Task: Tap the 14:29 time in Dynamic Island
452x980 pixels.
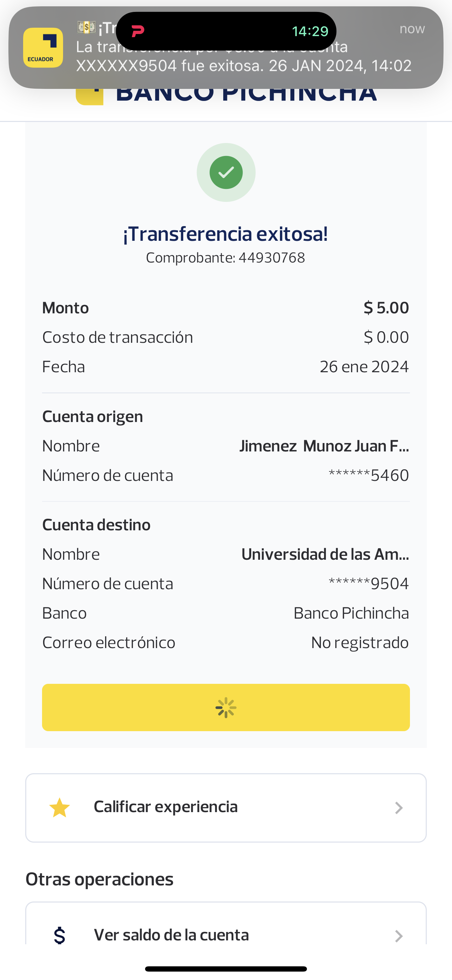Action: pyautogui.click(x=310, y=31)
